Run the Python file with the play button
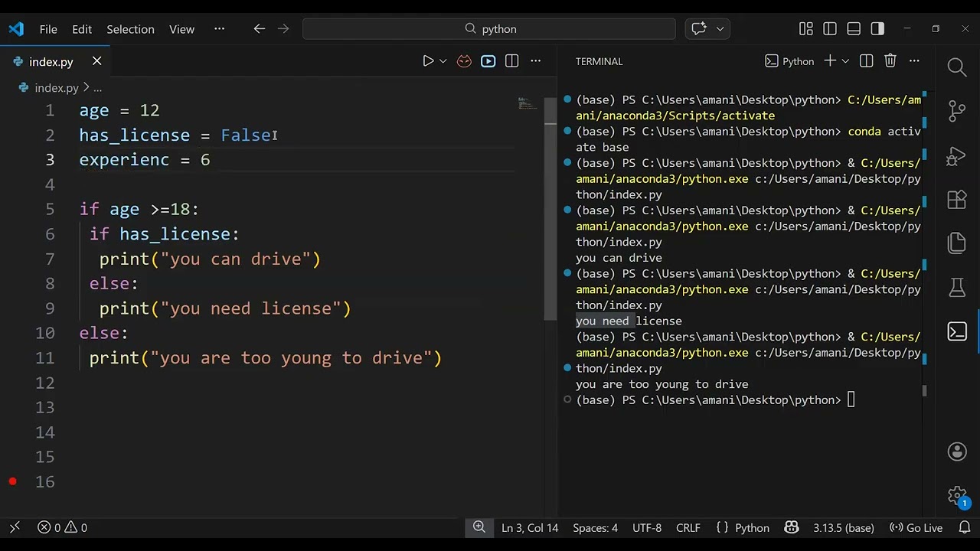 point(428,61)
